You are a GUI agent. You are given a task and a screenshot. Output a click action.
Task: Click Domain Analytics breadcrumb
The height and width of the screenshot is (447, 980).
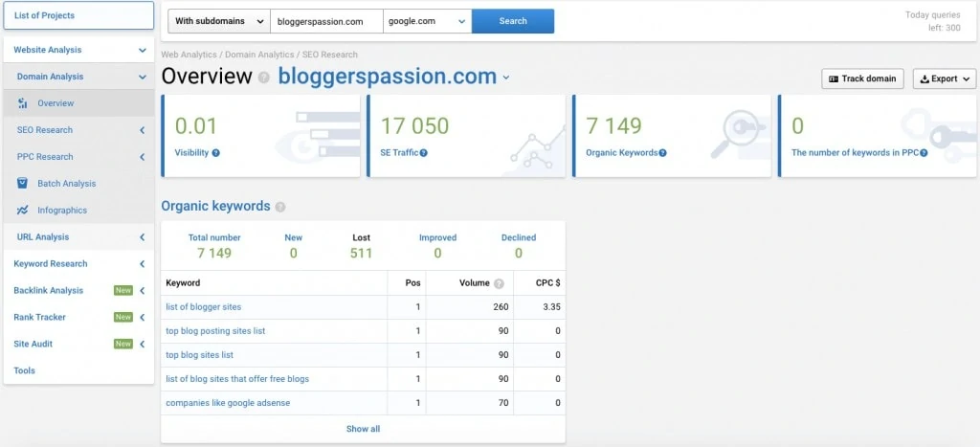(259, 55)
